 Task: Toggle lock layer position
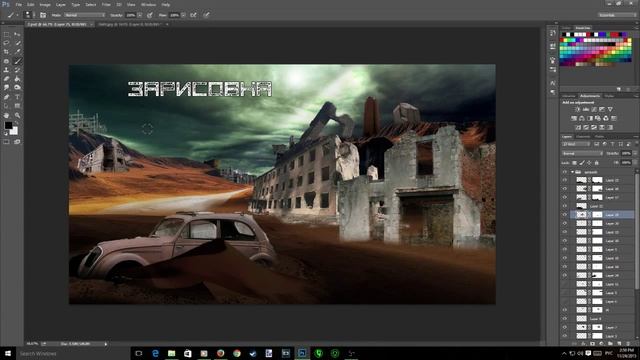click(x=589, y=163)
